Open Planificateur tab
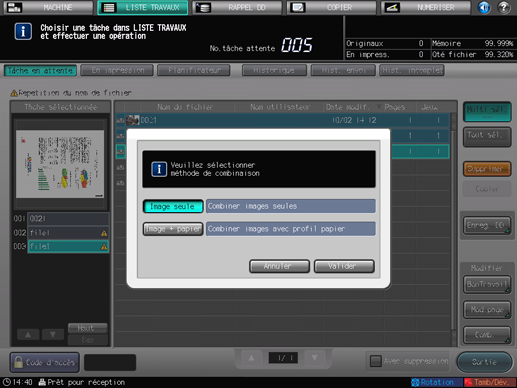Screen dimensions: 517x388 pos(194,71)
